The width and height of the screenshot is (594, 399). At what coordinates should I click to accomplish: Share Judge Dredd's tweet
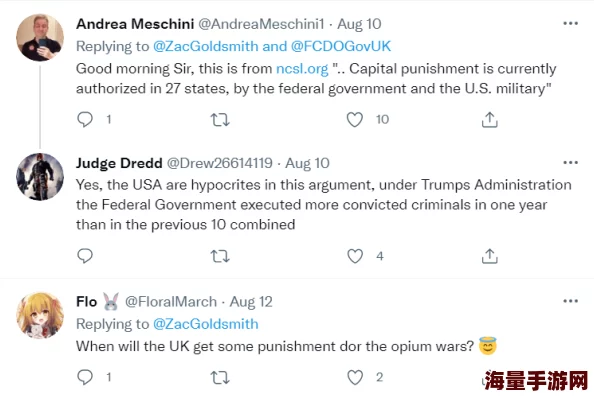(x=489, y=256)
